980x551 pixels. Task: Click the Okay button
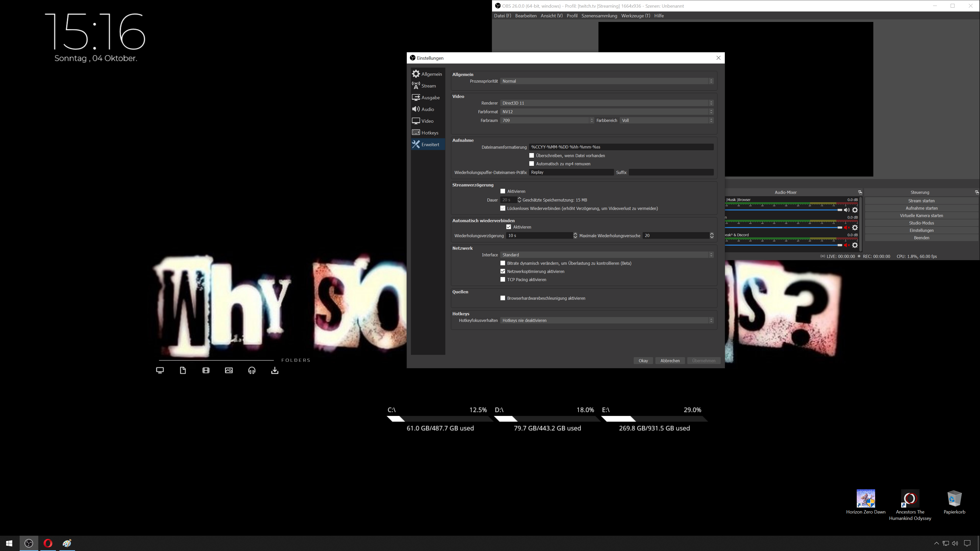(643, 360)
